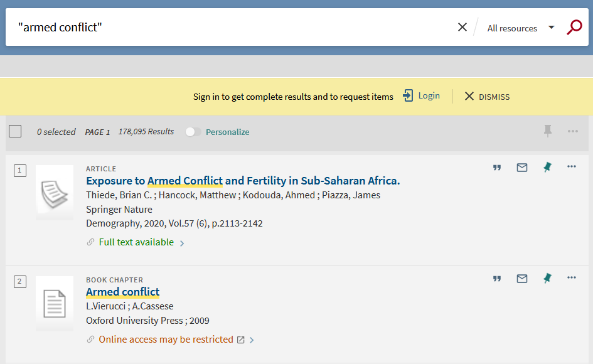The width and height of the screenshot is (593, 364).
Task: Check the select-all results checkbox
Action: pyautogui.click(x=15, y=131)
